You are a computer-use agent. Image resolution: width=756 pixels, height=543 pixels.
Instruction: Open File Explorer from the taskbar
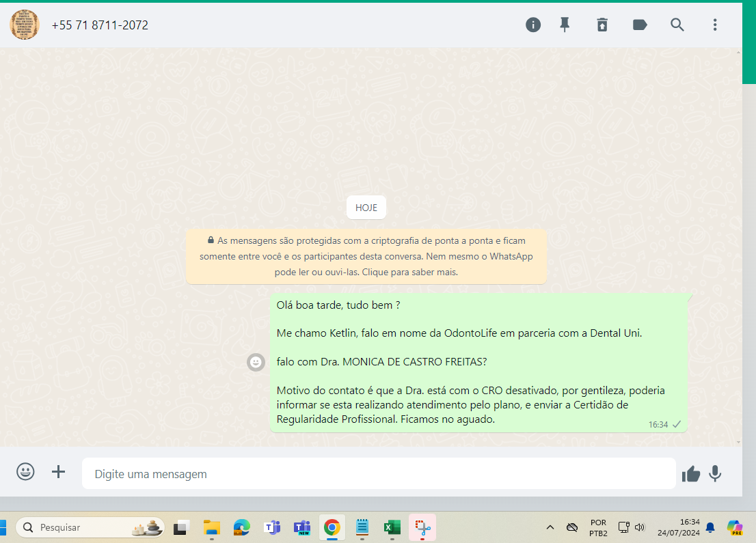[212, 527]
